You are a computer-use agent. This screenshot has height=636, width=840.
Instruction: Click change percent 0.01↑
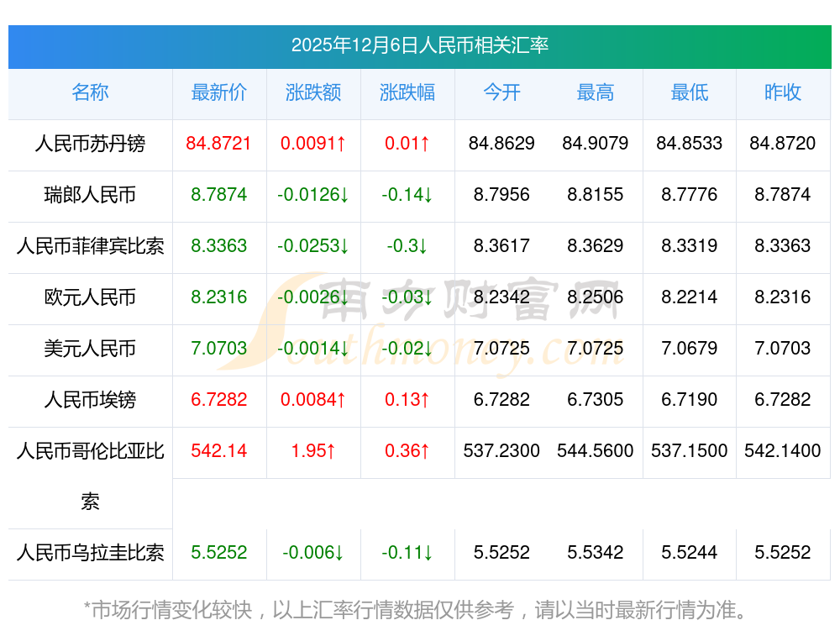[407, 144]
